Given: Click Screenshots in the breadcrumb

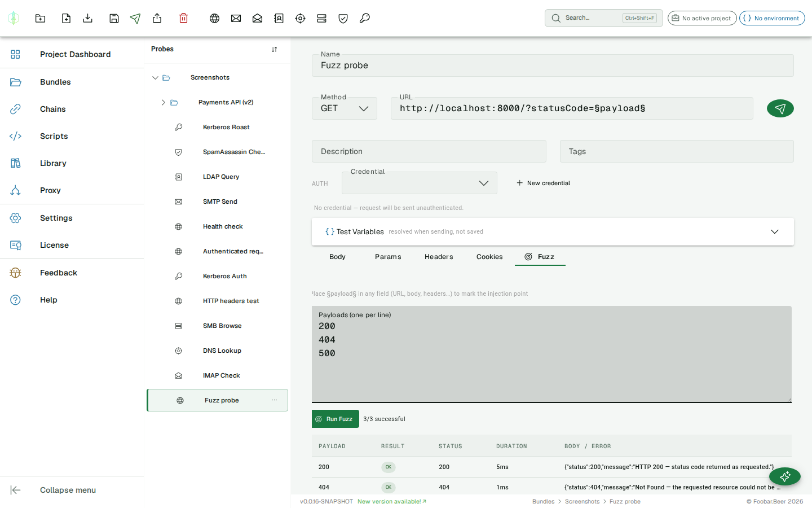Looking at the screenshot, I should 582,501.
